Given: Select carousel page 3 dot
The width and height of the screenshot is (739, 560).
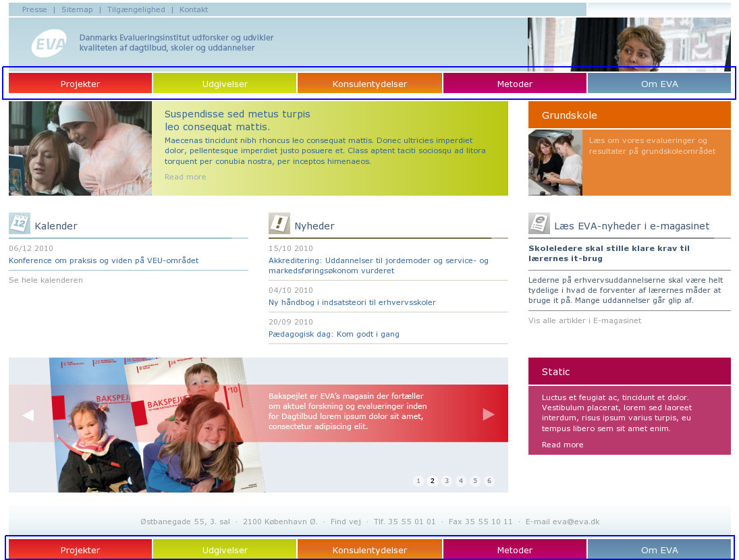Looking at the screenshot, I should pyautogui.click(x=446, y=481).
